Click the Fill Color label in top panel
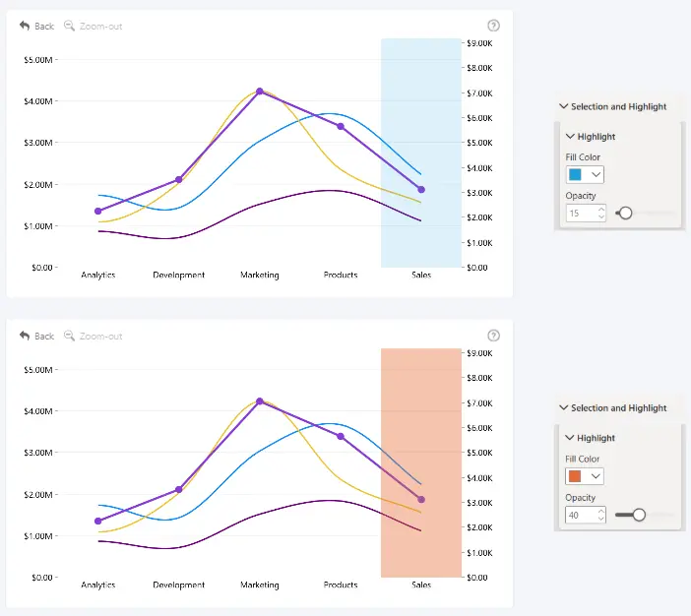The width and height of the screenshot is (691, 616). 583,157
